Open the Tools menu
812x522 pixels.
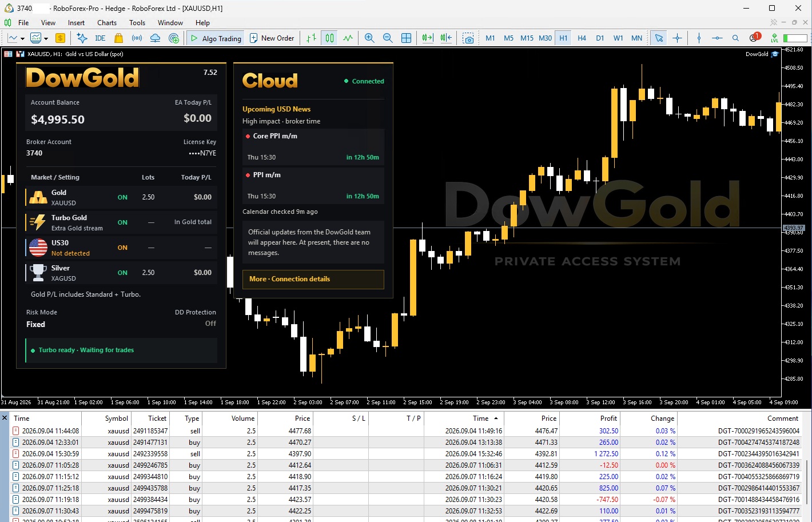point(137,23)
